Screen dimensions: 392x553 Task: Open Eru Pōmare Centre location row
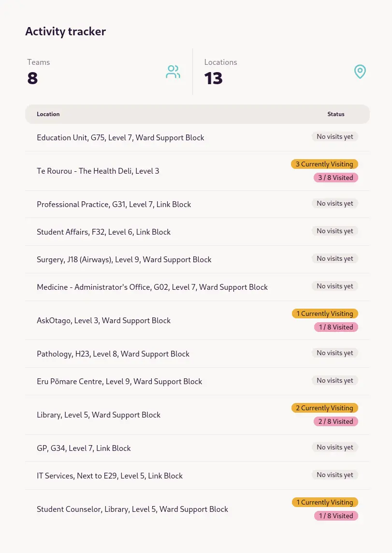[197, 382]
